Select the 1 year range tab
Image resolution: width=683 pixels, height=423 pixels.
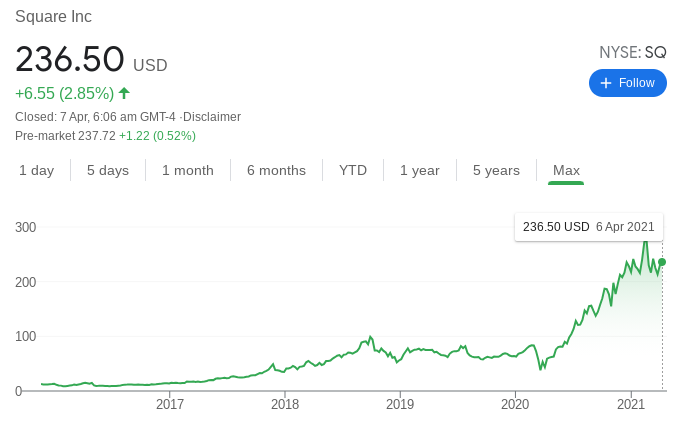coord(420,170)
